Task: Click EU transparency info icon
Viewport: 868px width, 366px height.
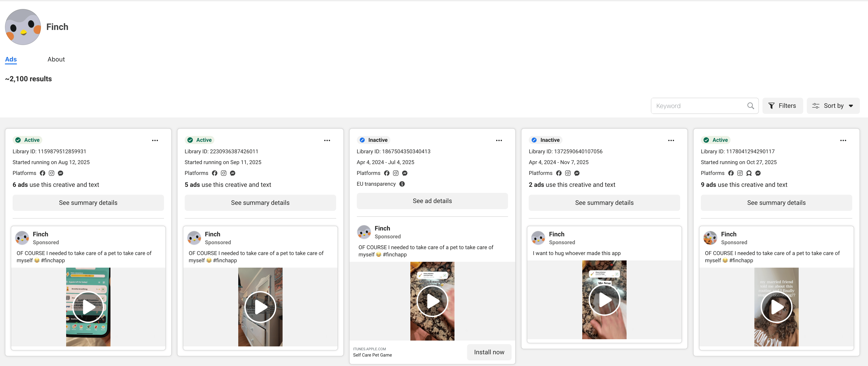Action: coord(402,184)
